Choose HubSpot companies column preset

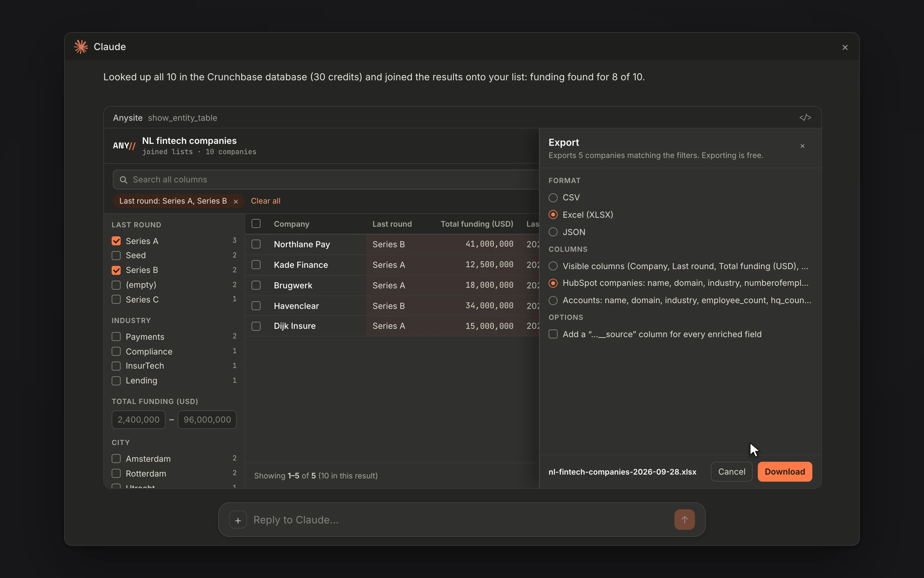click(x=553, y=283)
